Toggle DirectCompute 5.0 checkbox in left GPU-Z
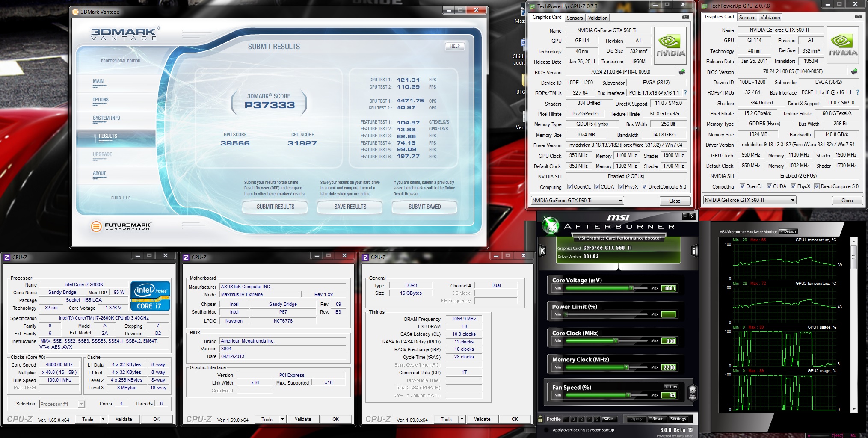868x438 pixels. pyautogui.click(x=644, y=187)
